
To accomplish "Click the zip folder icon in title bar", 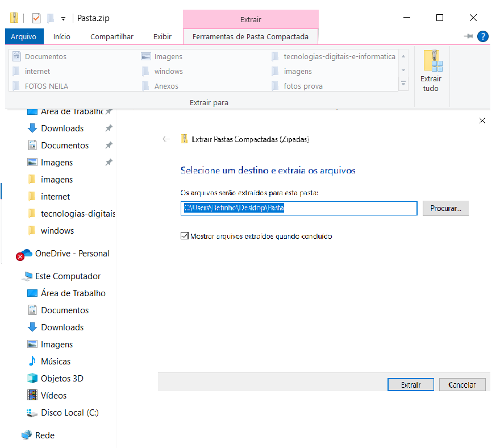I will pos(14,18).
